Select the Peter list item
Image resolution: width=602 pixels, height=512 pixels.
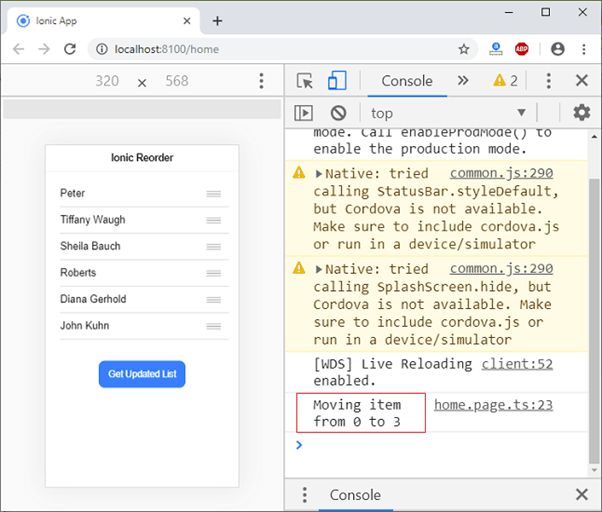pyautogui.click(x=144, y=193)
